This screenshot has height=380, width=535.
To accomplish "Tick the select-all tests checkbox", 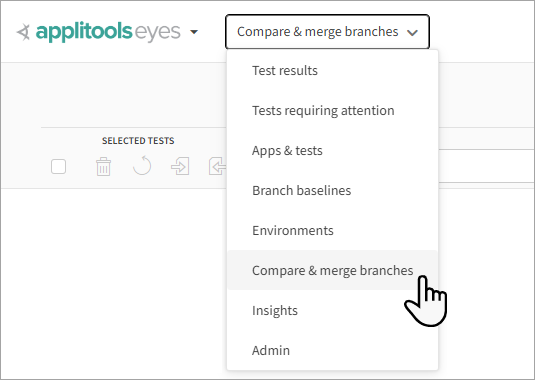I will pyautogui.click(x=58, y=166).
